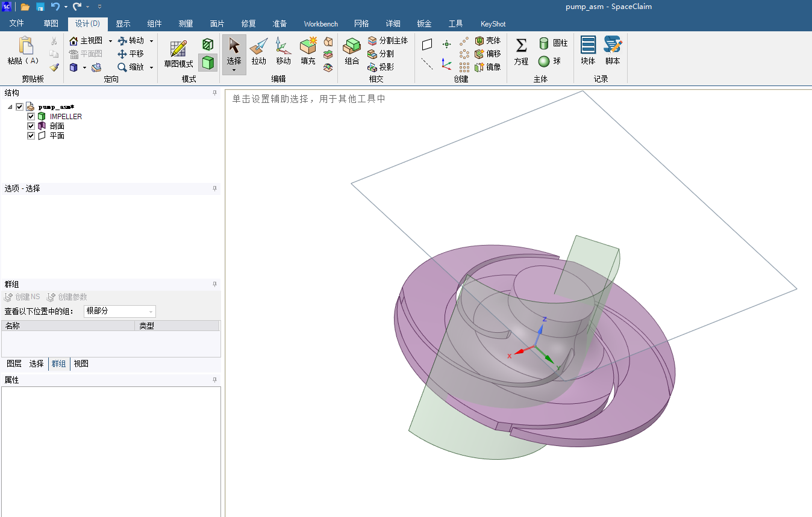Open Sketch Mode (草图模式)
The height and width of the screenshot is (517, 812).
[178, 54]
